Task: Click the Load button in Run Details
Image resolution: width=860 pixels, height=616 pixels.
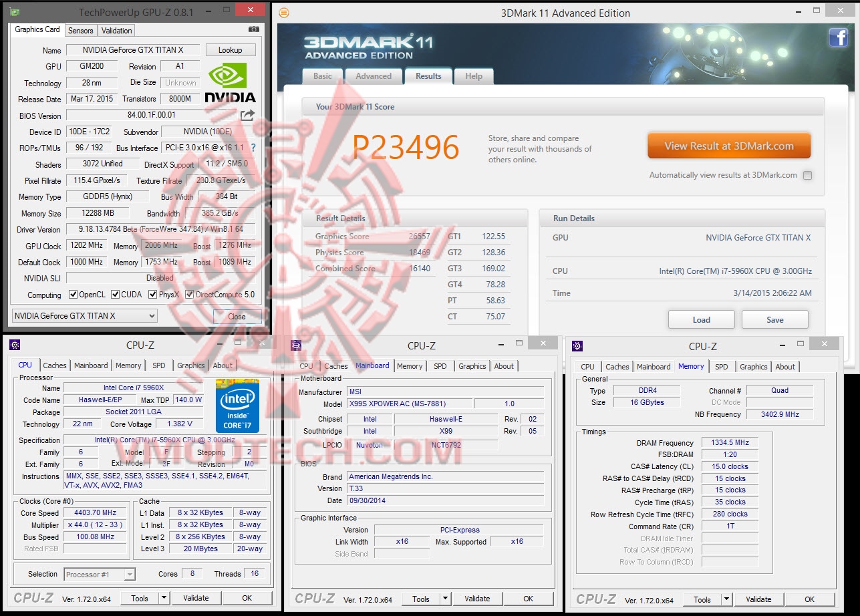Action: coord(702,319)
